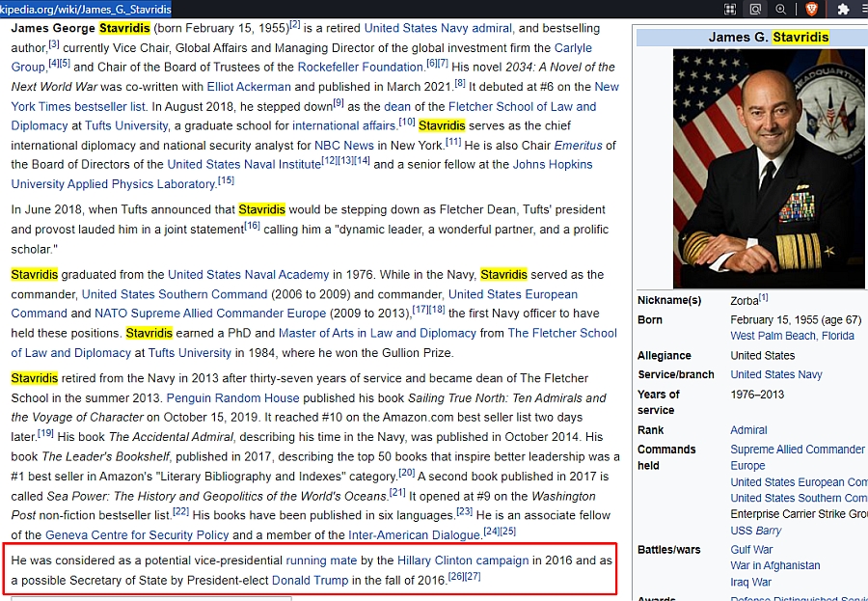Click the United States Southern Command paragraph link
This screenshot has height=601, width=868.
pyautogui.click(x=175, y=294)
